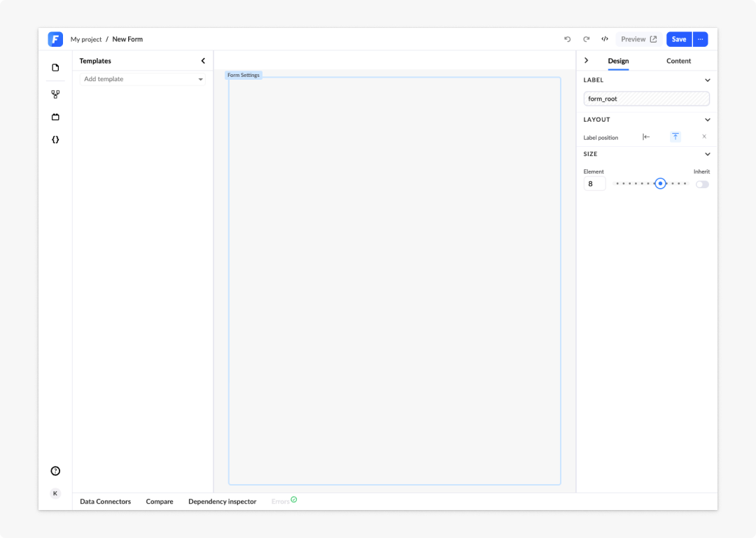Screen dimensions: 756x538
Task: Collapse the SIZE section
Action: pos(707,155)
